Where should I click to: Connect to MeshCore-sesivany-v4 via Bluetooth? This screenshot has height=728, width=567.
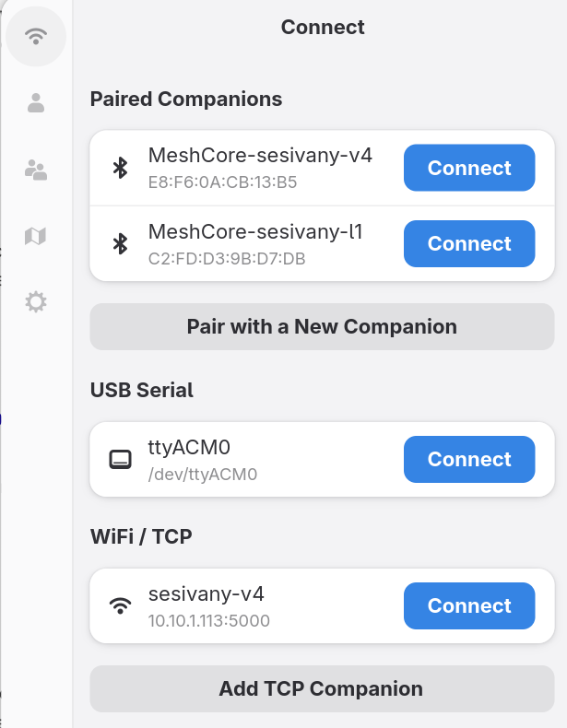(469, 168)
